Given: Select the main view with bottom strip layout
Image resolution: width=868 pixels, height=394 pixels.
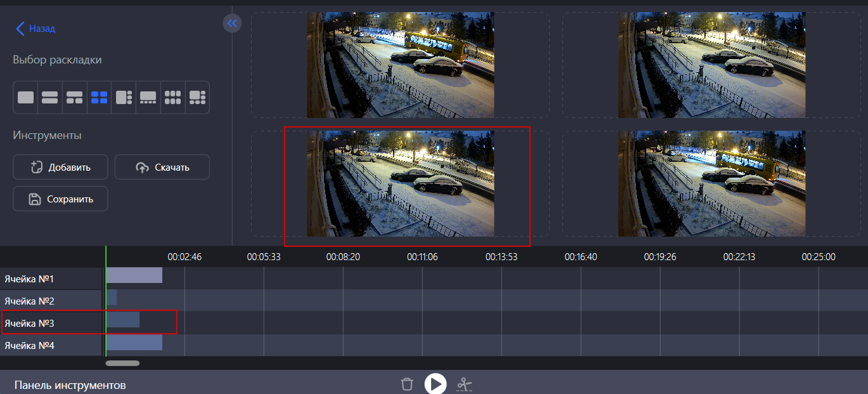Looking at the screenshot, I should (x=148, y=97).
